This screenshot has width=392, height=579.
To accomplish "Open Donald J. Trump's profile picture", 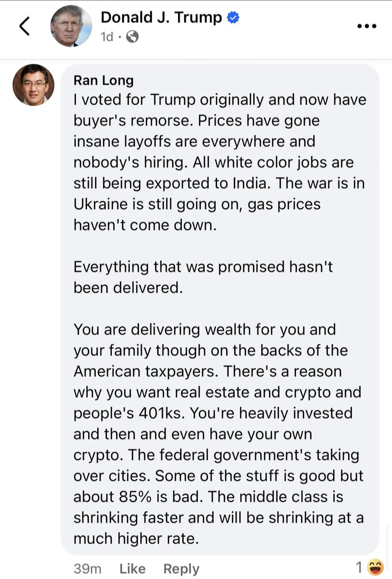I will pyautogui.click(x=71, y=26).
